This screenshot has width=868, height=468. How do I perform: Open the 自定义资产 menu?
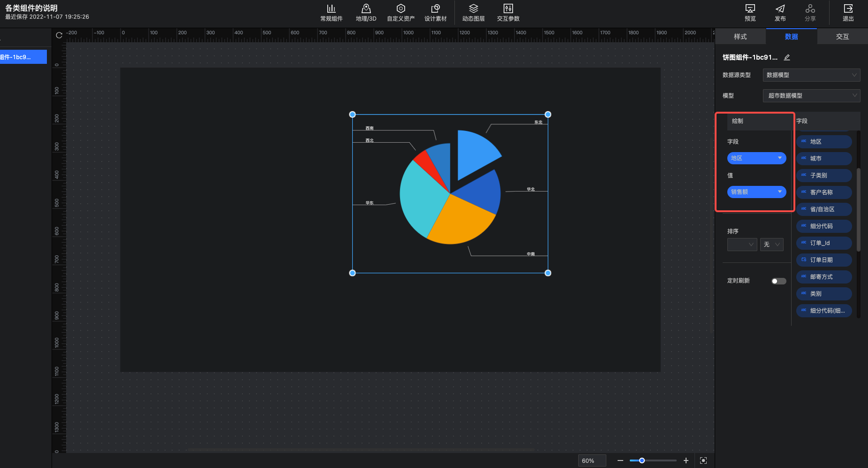coord(400,13)
